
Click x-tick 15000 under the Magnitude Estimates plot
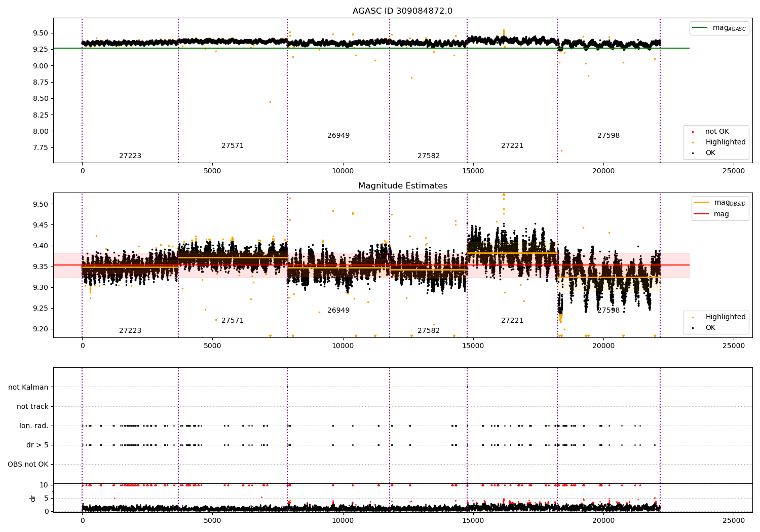473,346
